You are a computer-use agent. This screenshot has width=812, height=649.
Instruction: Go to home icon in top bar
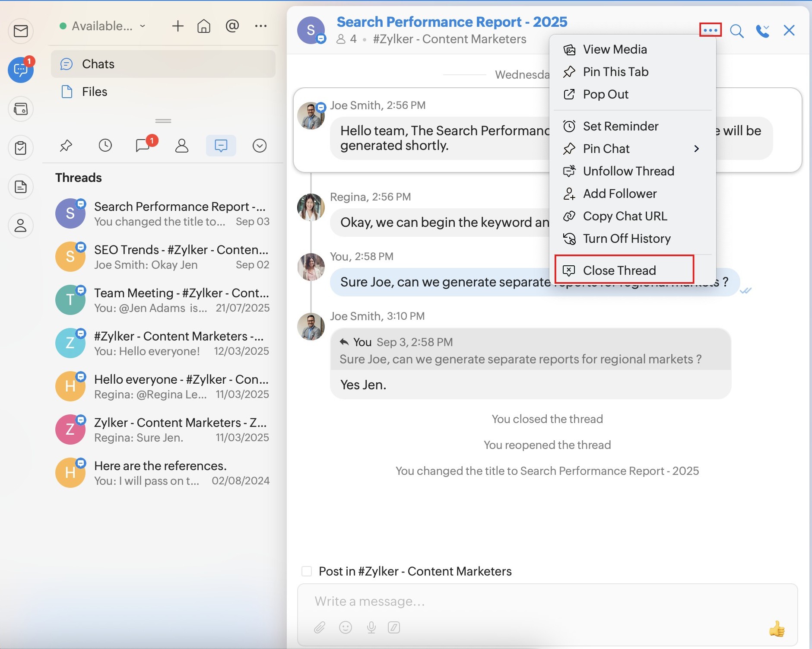pos(204,26)
